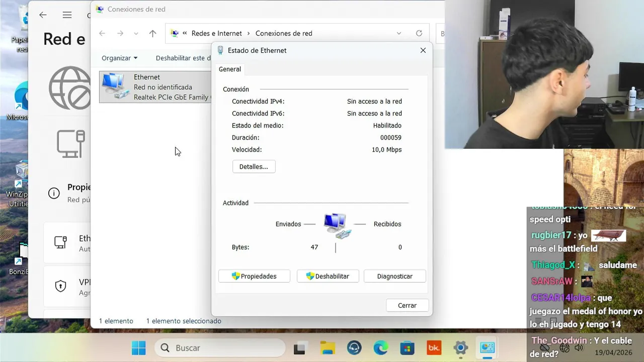Image resolution: width=644 pixels, height=362 pixels.
Task: Open Control Panel icon on the taskbar
Action: coord(487,348)
